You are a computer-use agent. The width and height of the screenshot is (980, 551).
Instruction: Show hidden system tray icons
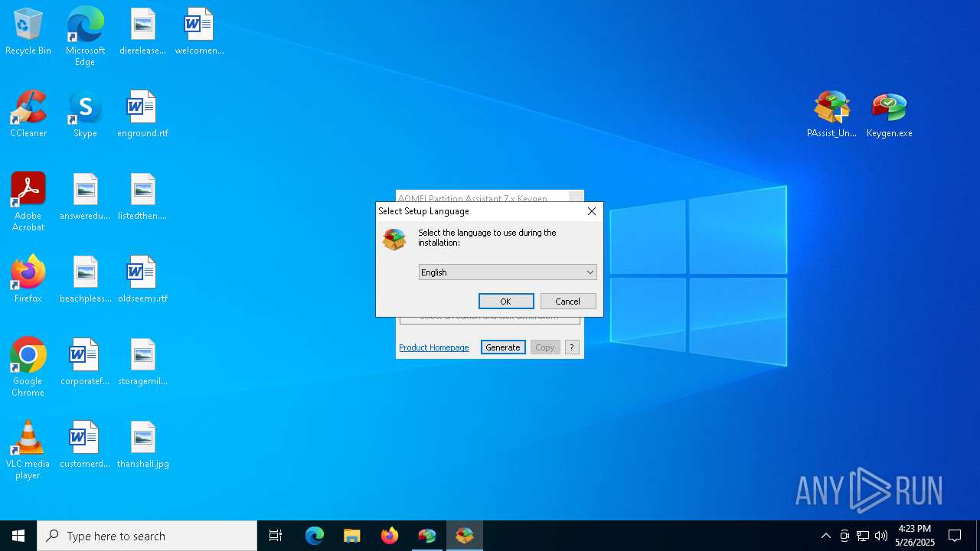(x=825, y=536)
